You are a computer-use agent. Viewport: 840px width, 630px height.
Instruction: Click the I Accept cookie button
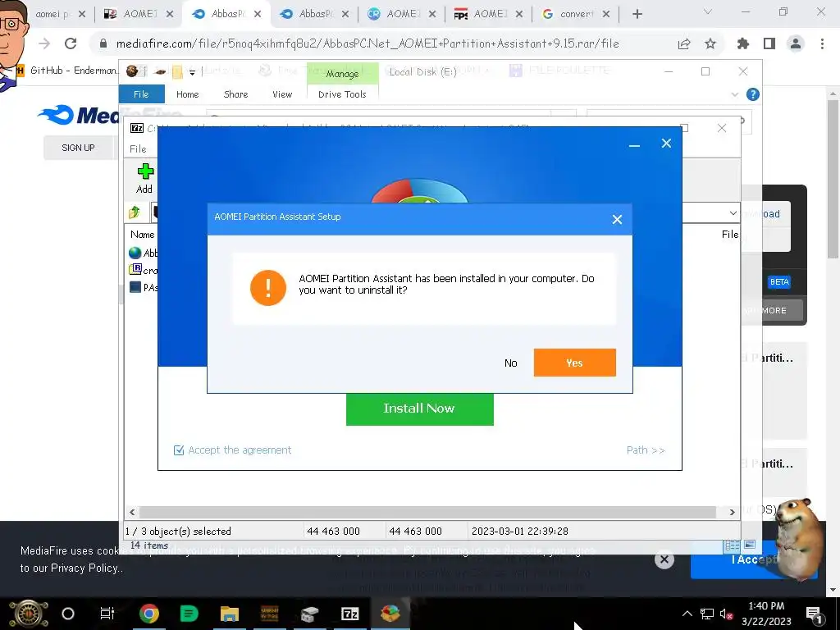coord(754,559)
